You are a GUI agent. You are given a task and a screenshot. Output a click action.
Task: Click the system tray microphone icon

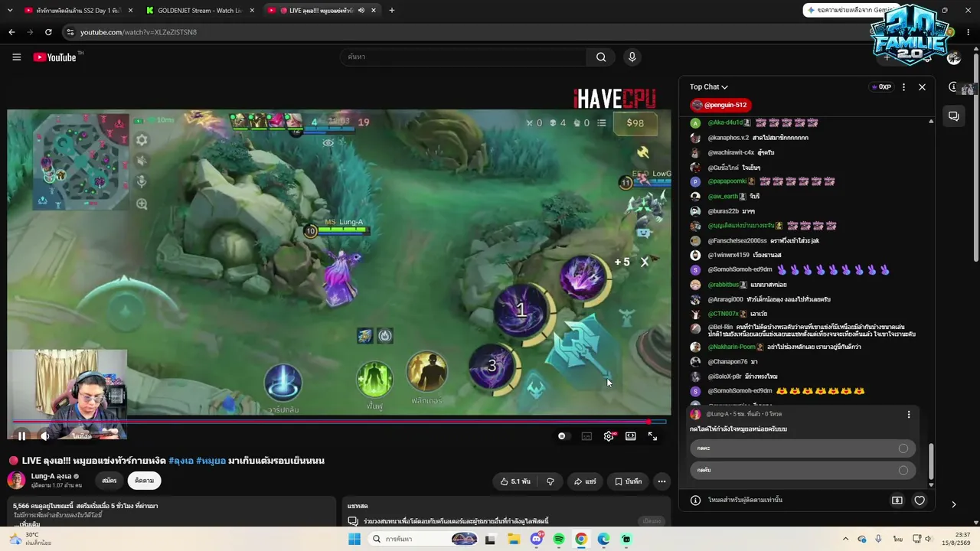(x=878, y=540)
